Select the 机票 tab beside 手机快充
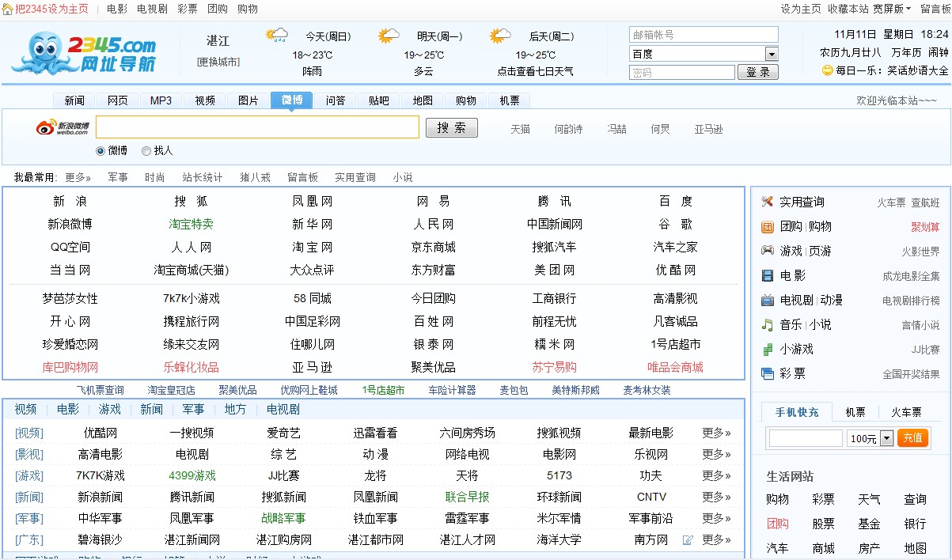 (x=855, y=412)
